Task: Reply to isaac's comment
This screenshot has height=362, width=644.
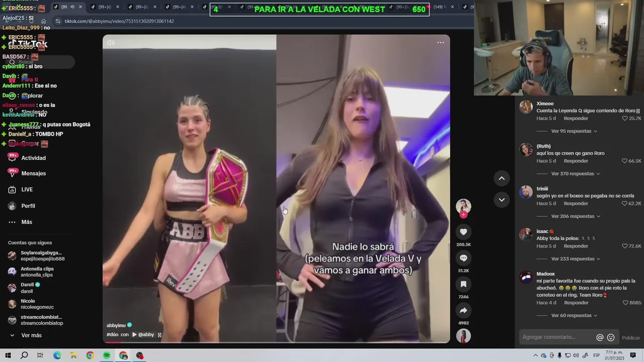Action: coord(576,246)
